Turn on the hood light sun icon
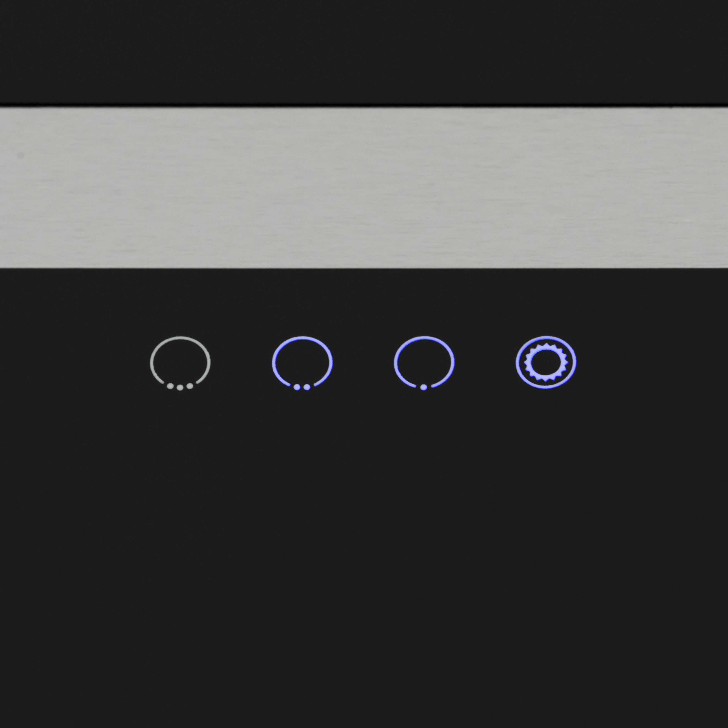This screenshot has height=728, width=728. [546, 362]
